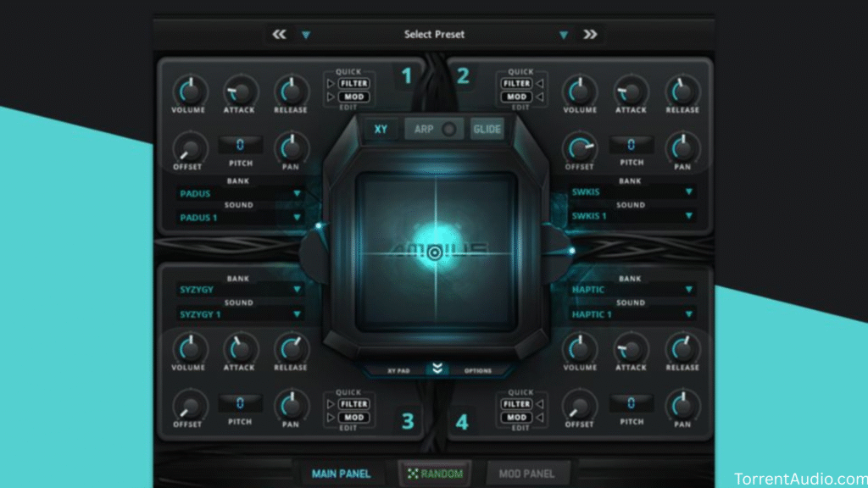Viewport: 868px width, 488px height.
Task: Click the XY pad center cursor target
Action: tap(435, 252)
